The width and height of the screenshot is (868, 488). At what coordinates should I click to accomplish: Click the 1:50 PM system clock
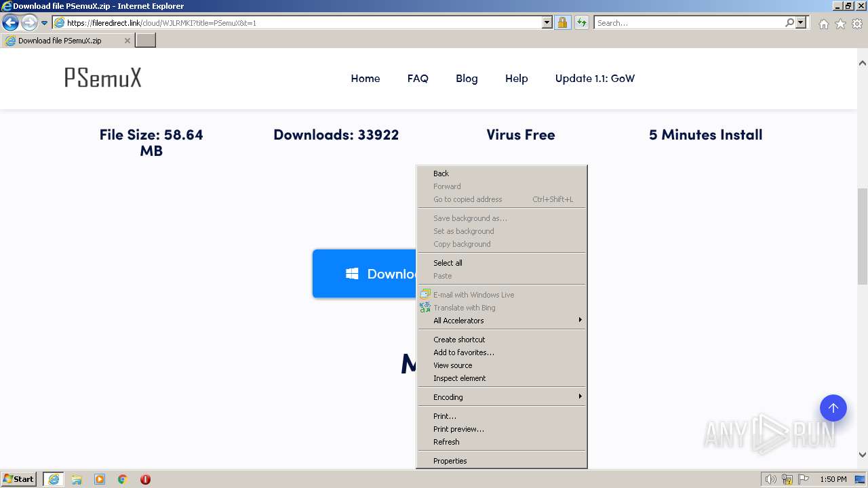(x=833, y=479)
